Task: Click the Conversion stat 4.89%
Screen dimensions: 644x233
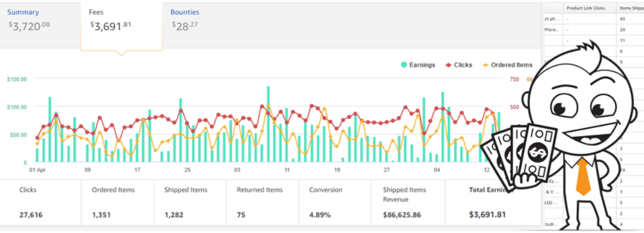Action: [x=334, y=202]
